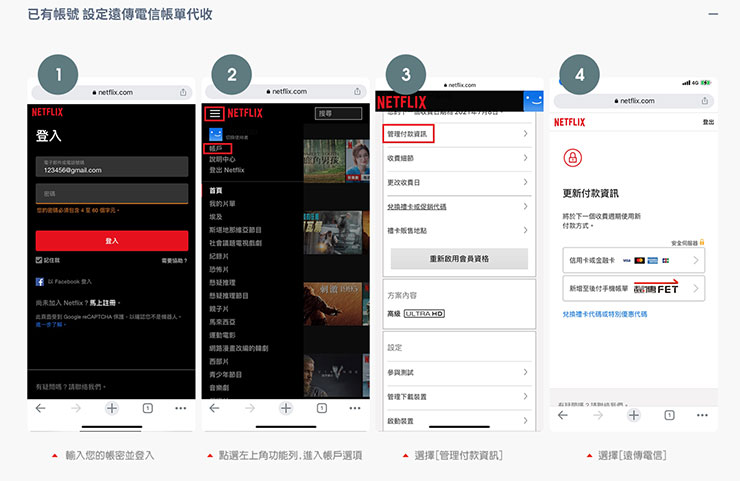Select 運動電影 in the side menu

[x=222, y=335]
